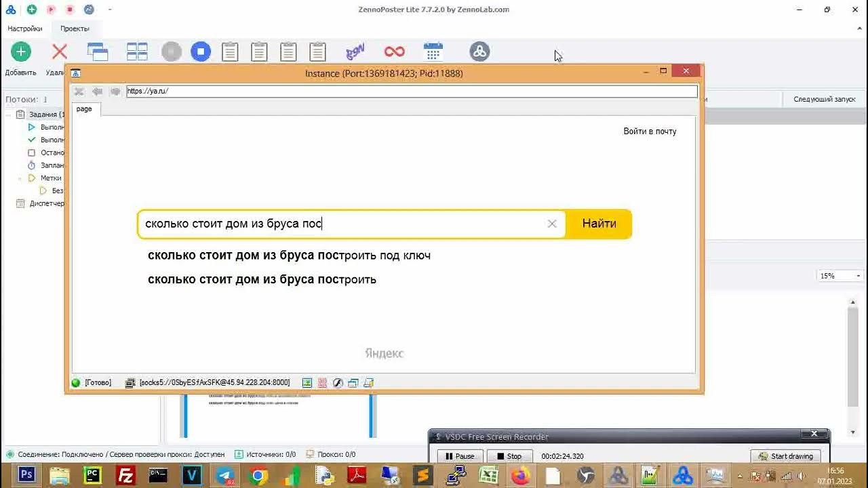Click the round black icon in Instance status bar

(338, 383)
